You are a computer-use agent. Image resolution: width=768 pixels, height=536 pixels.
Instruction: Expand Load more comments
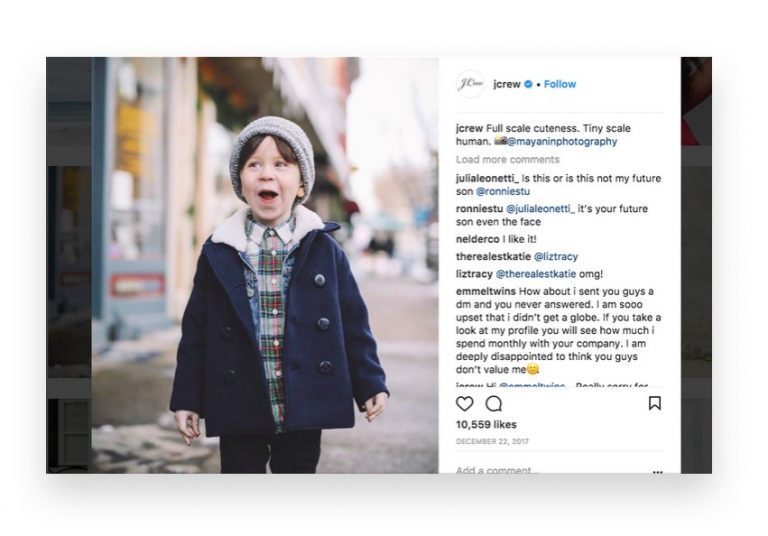click(507, 160)
